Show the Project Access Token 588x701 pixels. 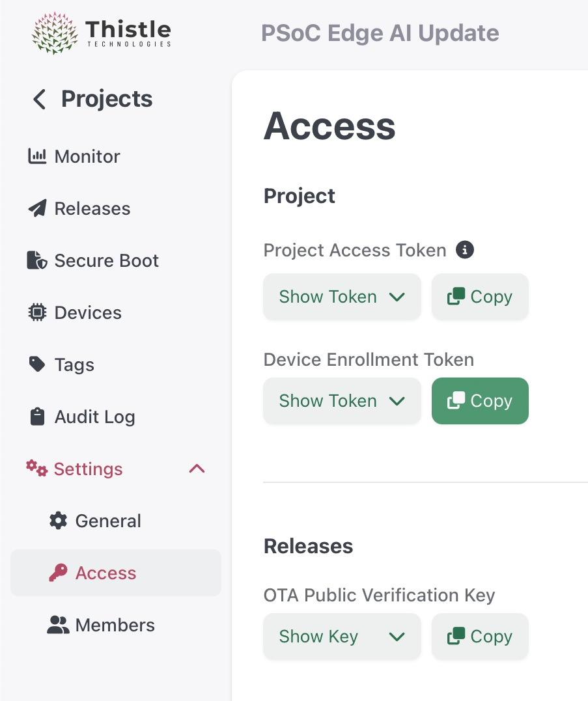tap(342, 297)
